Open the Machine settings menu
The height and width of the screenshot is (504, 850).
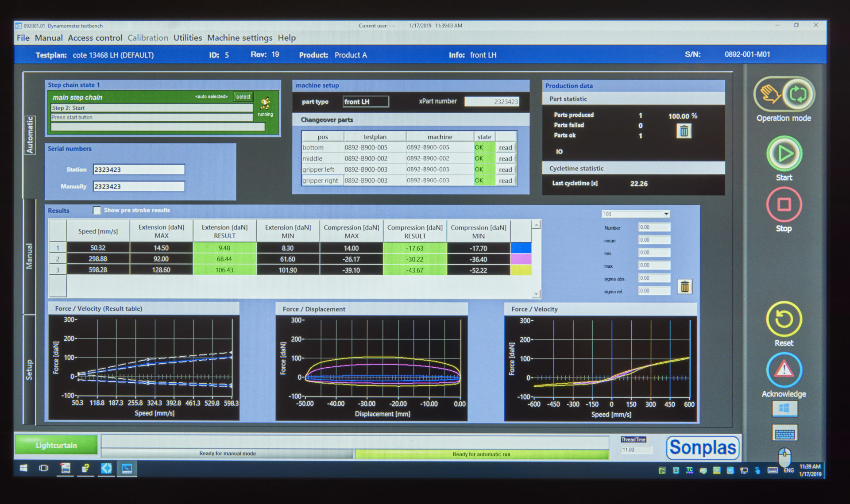[x=240, y=38]
